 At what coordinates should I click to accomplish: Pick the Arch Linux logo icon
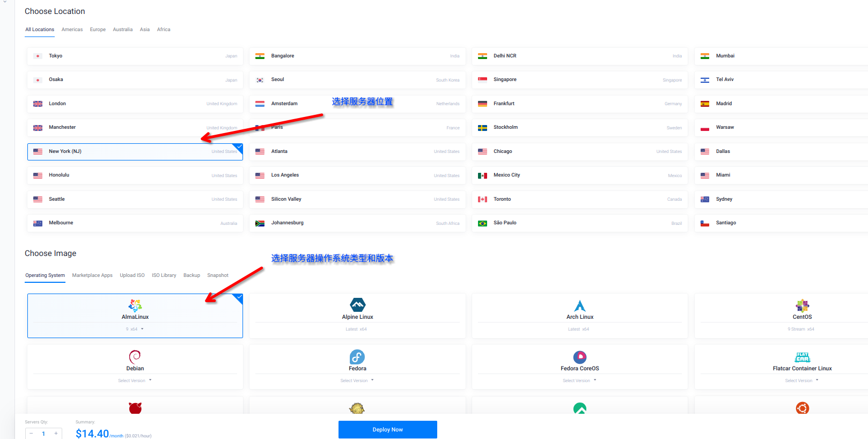coord(580,306)
